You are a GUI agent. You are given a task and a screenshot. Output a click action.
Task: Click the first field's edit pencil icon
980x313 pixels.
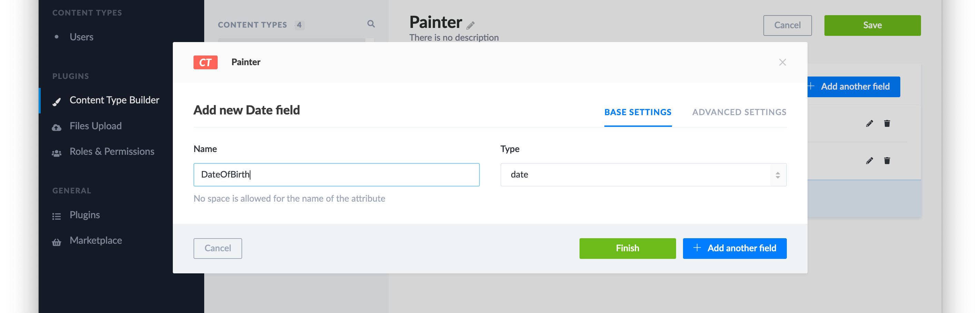[x=869, y=124]
